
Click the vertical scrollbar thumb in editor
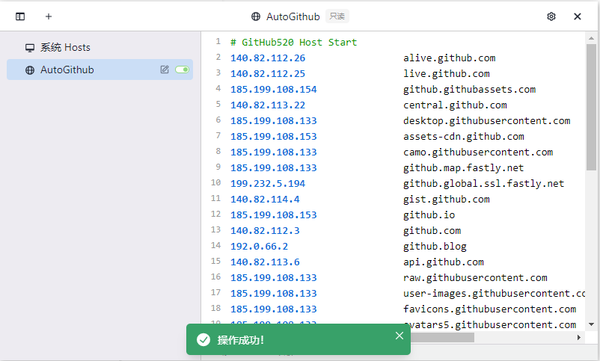click(591, 107)
